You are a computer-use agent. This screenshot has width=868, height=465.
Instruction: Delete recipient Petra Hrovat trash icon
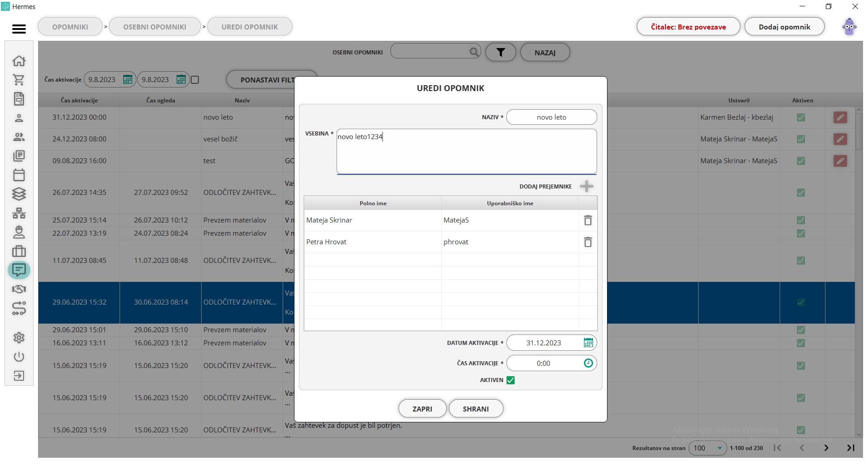pos(588,242)
